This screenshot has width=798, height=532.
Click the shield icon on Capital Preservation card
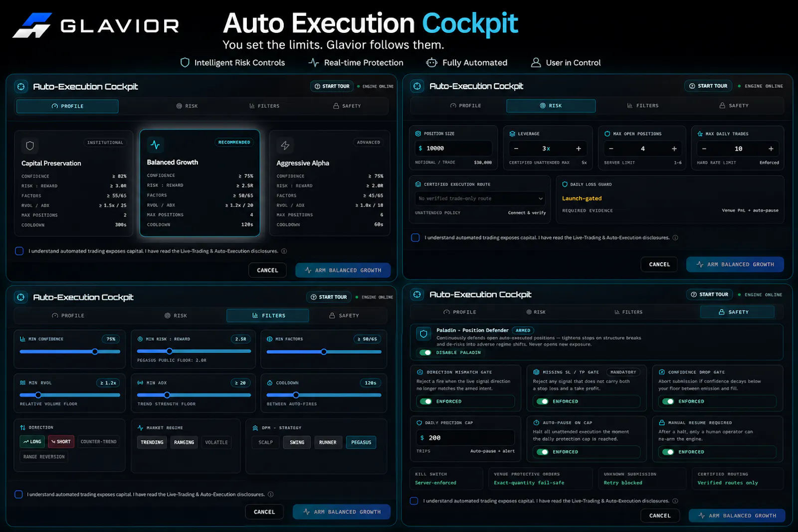click(x=30, y=146)
